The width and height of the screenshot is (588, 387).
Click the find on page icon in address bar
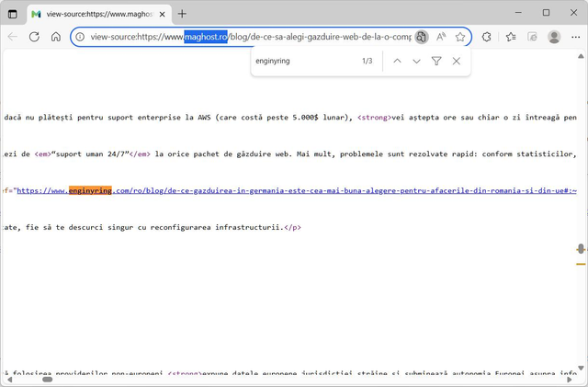tap(422, 37)
